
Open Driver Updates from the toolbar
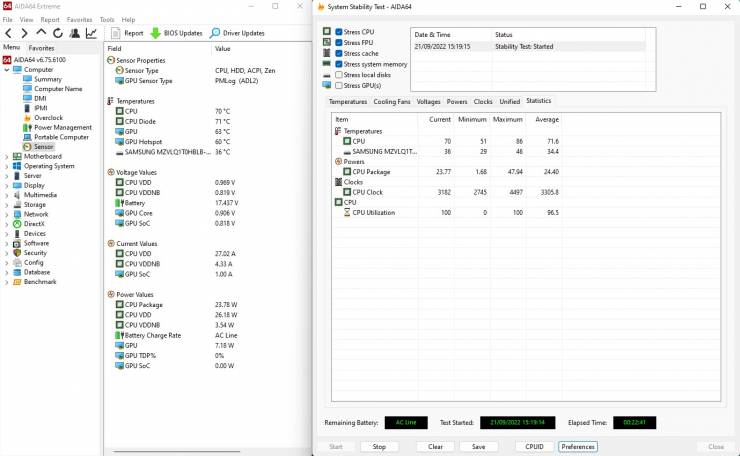pyautogui.click(x=237, y=33)
